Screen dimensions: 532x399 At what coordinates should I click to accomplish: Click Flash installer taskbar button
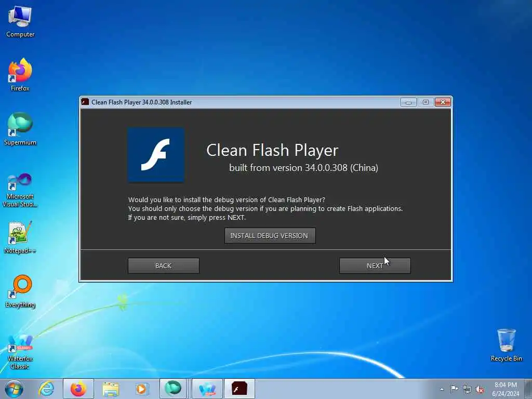(239, 389)
